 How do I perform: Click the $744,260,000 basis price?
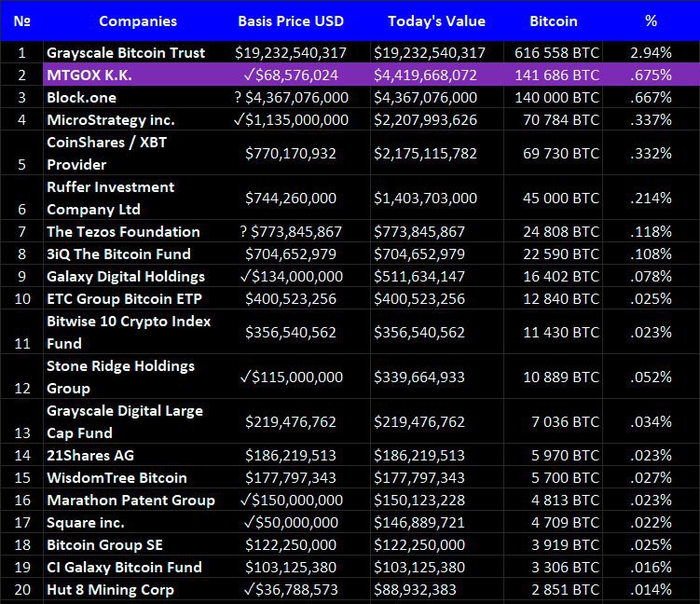pyautogui.click(x=291, y=198)
